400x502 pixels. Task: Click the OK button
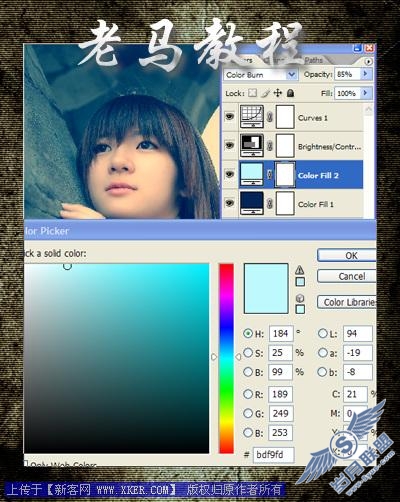pyautogui.click(x=347, y=256)
